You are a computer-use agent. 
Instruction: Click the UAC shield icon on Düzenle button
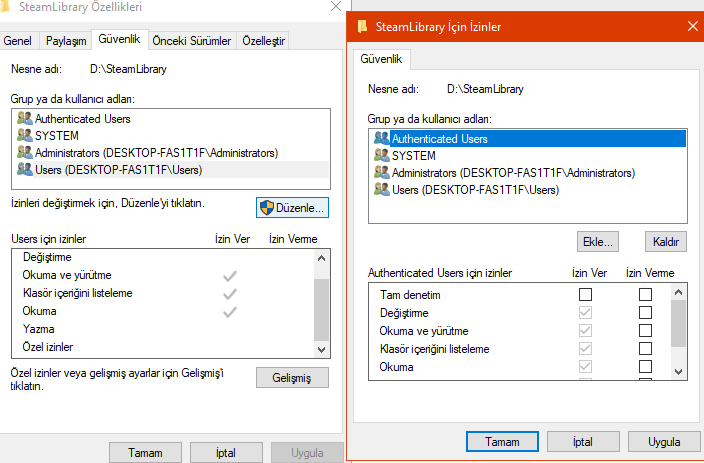(267, 207)
